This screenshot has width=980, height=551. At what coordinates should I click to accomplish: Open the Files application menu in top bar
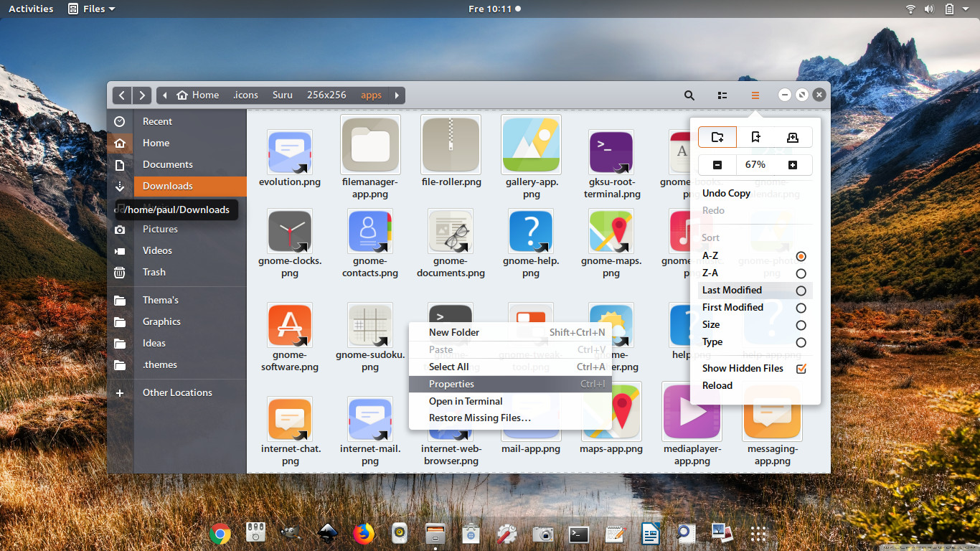91,9
